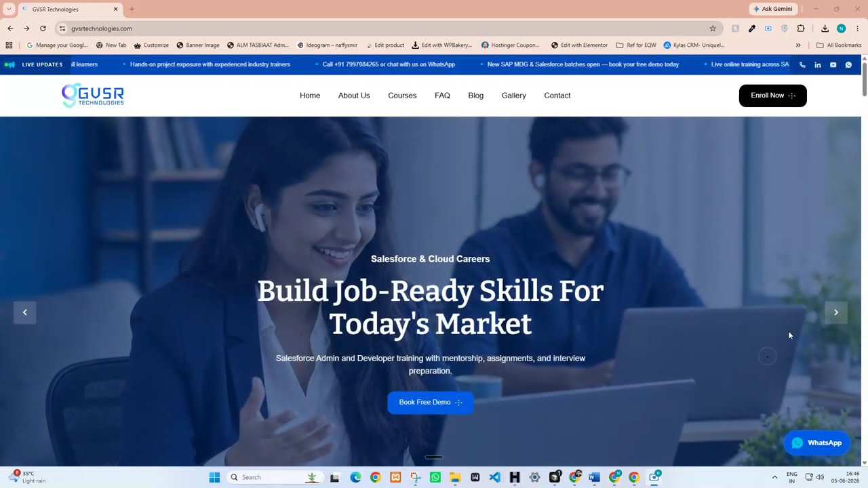Viewport: 868px width, 488px height.
Task: Open Microsoft Edge from the taskbar
Action: tap(355, 477)
